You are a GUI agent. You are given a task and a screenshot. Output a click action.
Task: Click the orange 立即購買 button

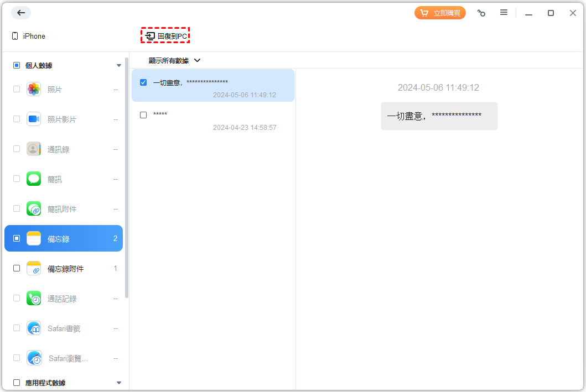(x=440, y=13)
